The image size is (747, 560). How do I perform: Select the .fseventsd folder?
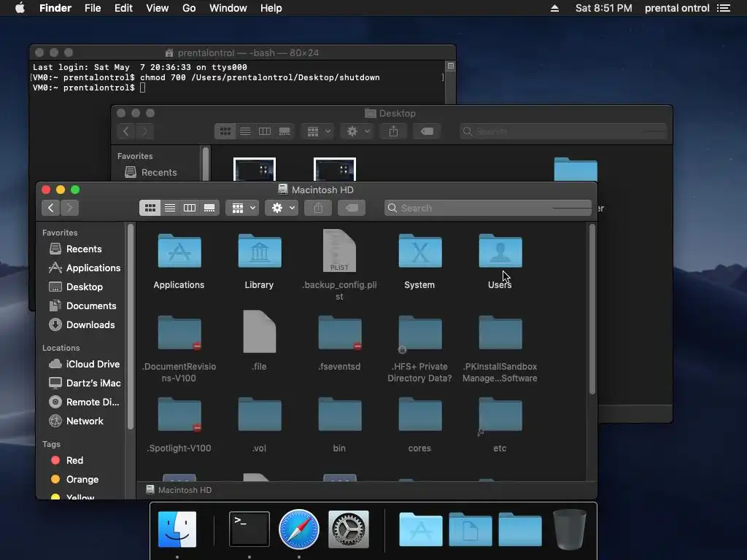[x=340, y=332]
